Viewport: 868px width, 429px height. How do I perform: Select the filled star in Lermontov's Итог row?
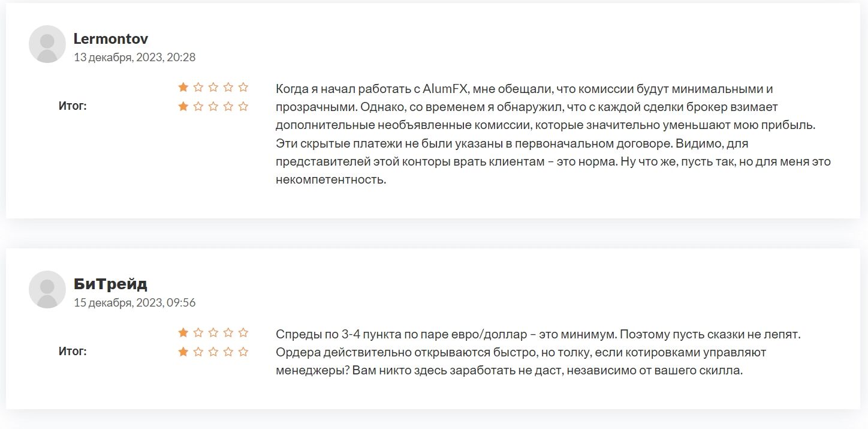pos(183,106)
